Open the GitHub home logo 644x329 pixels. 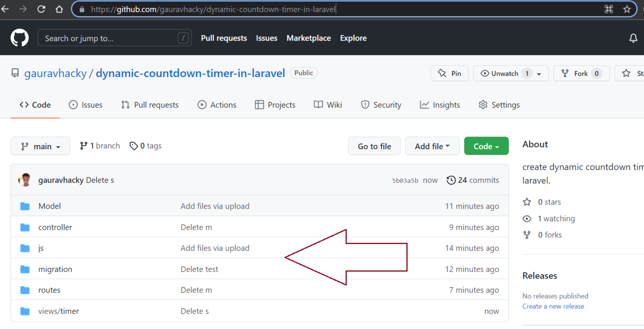[20, 38]
